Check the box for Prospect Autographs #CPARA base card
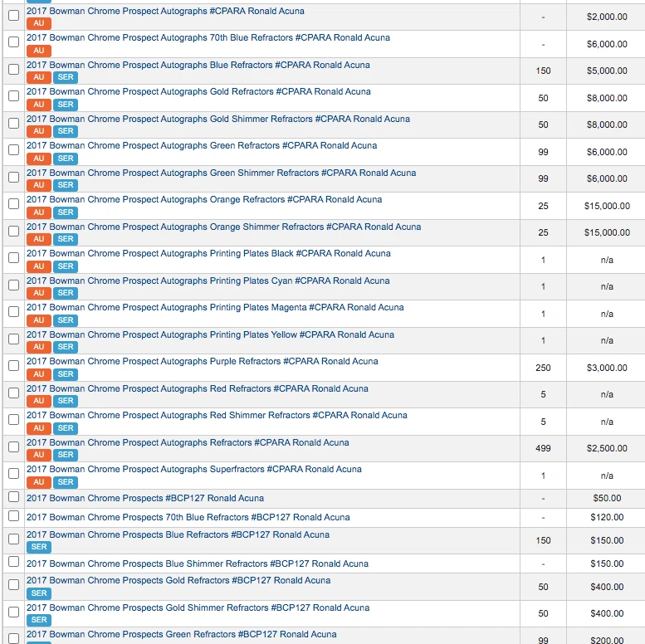The height and width of the screenshot is (644, 645). 13,16
